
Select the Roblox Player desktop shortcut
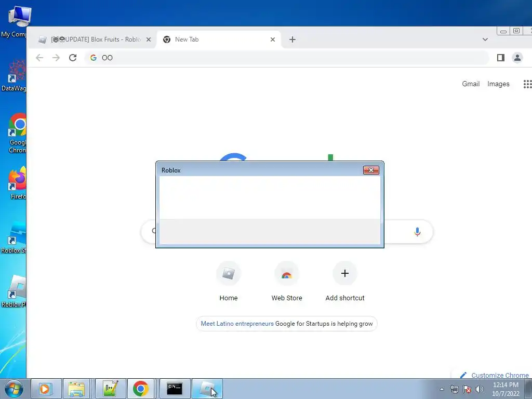14,291
